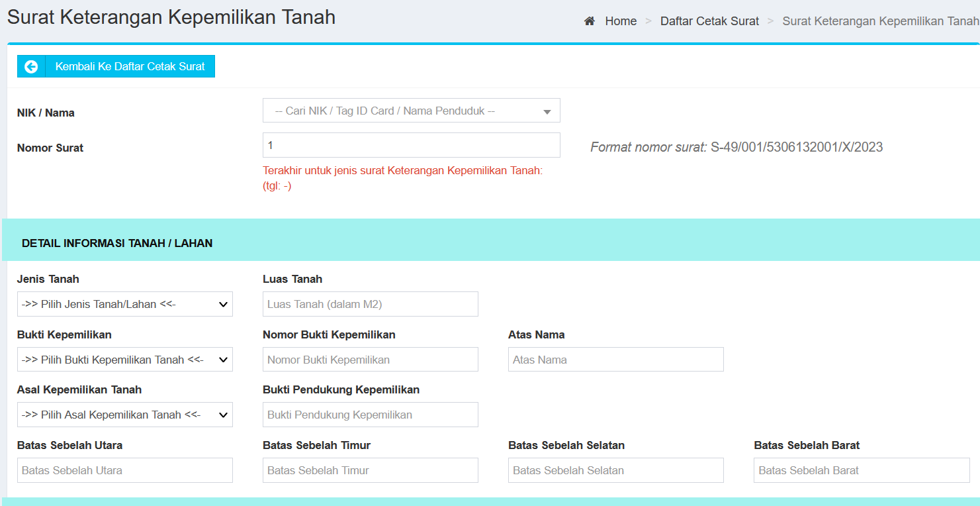The width and height of the screenshot is (980, 506).
Task: Click the Nomor Bukti Kepemilikan field
Action: 370,359
